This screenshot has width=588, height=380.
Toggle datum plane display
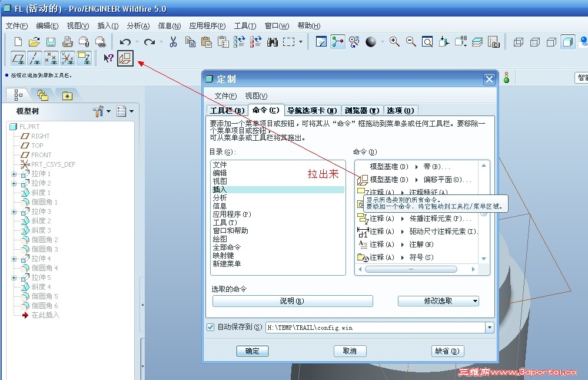pos(18,58)
